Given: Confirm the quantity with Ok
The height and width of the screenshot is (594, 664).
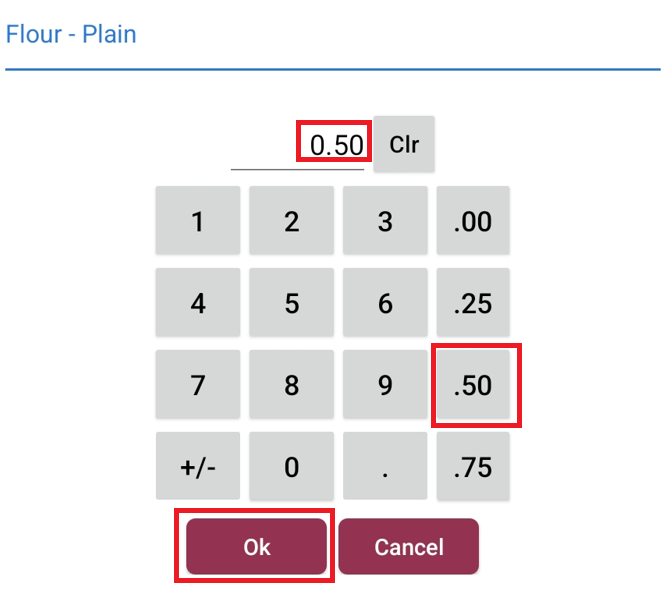Looking at the screenshot, I should pos(257,546).
